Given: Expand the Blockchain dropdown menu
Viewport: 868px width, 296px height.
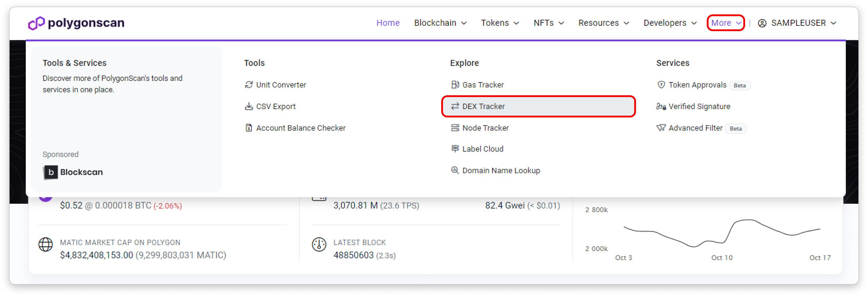Looking at the screenshot, I should pos(440,23).
